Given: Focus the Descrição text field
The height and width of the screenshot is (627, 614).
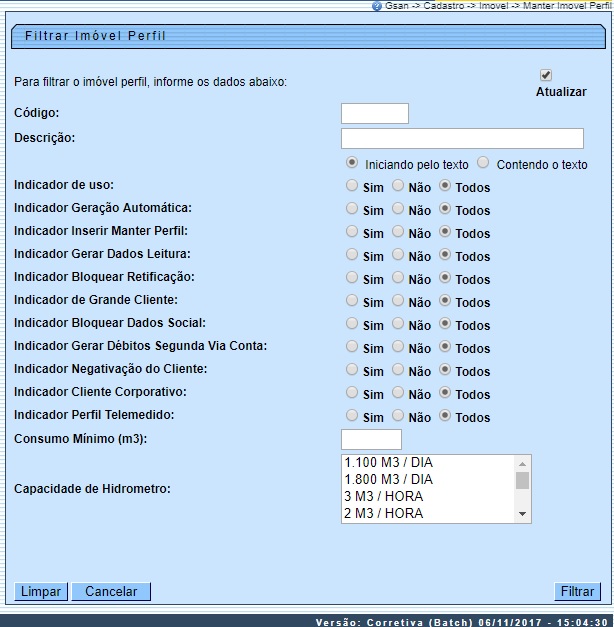Looking at the screenshot, I should pyautogui.click(x=462, y=138).
